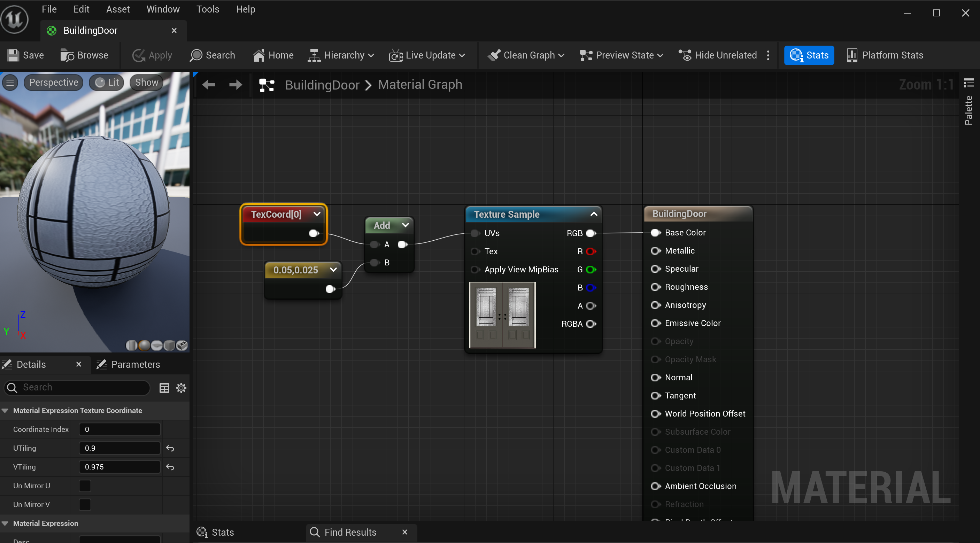Select cube preview mesh shape icon
This screenshot has height=543, width=980.
point(170,345)
